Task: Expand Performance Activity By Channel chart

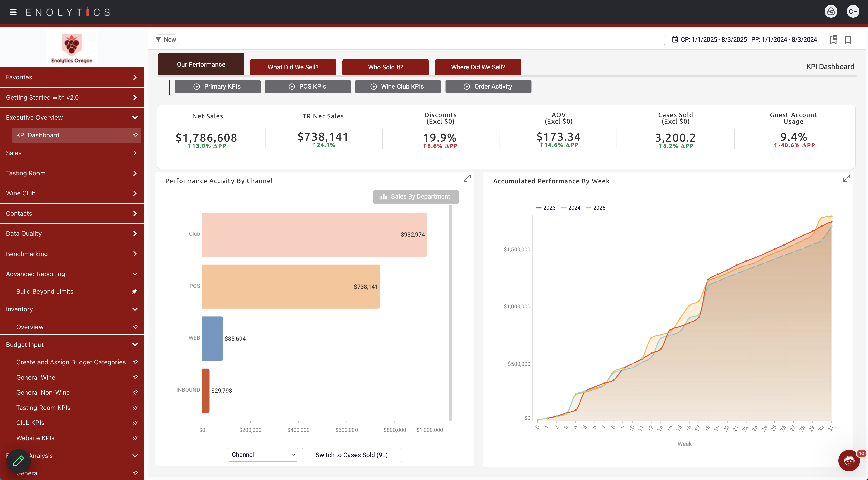Action: pyautogui.click(x=467, y=178)
